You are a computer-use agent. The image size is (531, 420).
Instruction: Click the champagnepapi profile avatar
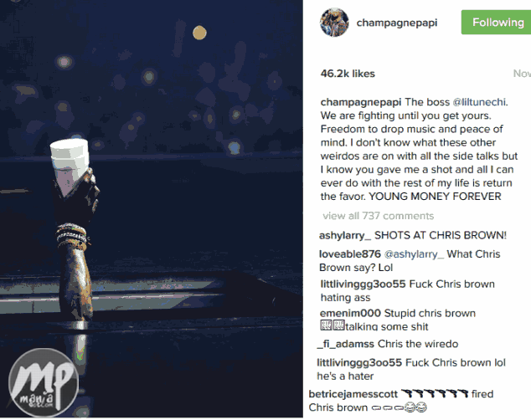click(334, 23)
